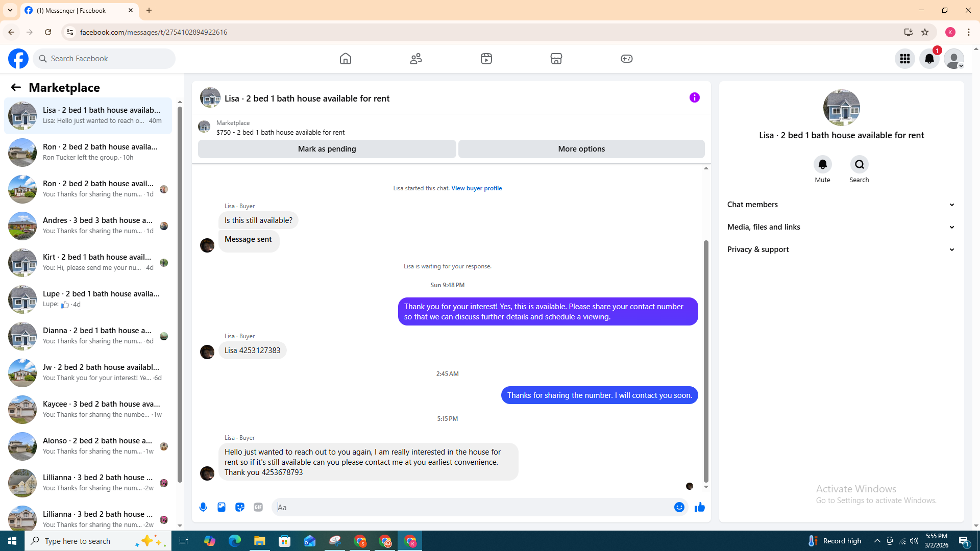The image size is (980, 551).
Task: Open the Marketplace storefront icon
Action: coord(556,59)
